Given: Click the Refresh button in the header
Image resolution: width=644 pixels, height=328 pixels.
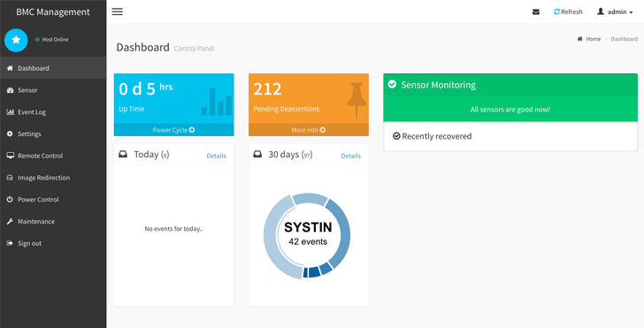Looking at the screenshot, I should 568,11.
